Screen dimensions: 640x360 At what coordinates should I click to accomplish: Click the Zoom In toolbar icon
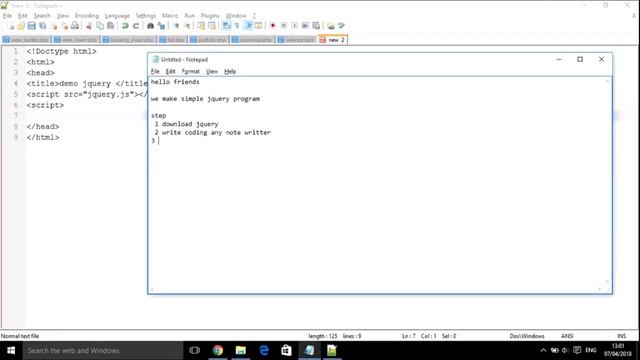click(176, 26)
